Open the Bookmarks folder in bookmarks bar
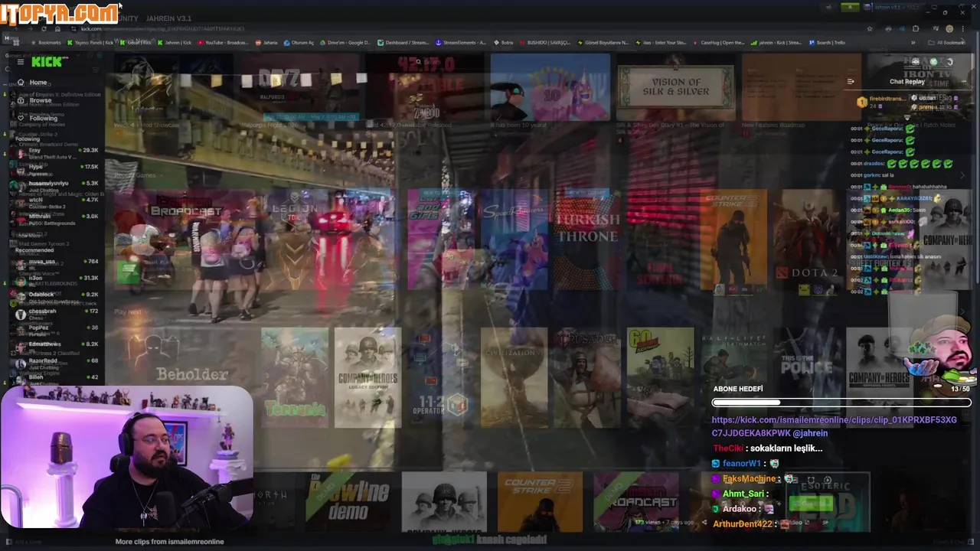980x551 pixels. click(x=45, y=43)
